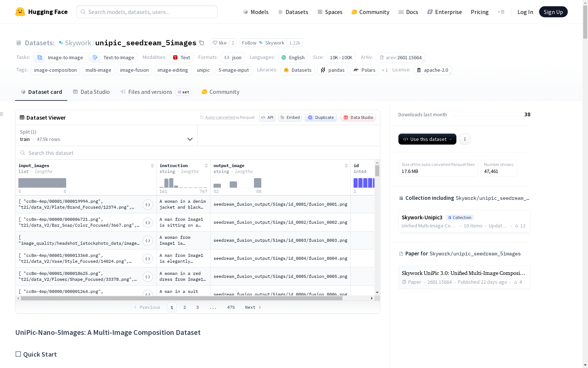Click the heart like button
The image size is (588, 368).
(x=220, y=43)
